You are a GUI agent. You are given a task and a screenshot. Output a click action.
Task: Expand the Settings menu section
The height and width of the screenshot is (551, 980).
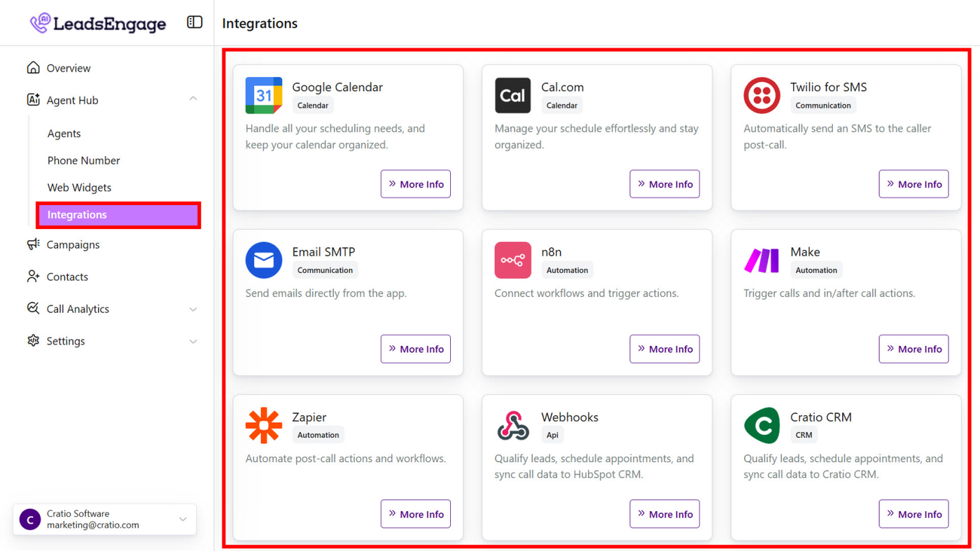[193, 342]
